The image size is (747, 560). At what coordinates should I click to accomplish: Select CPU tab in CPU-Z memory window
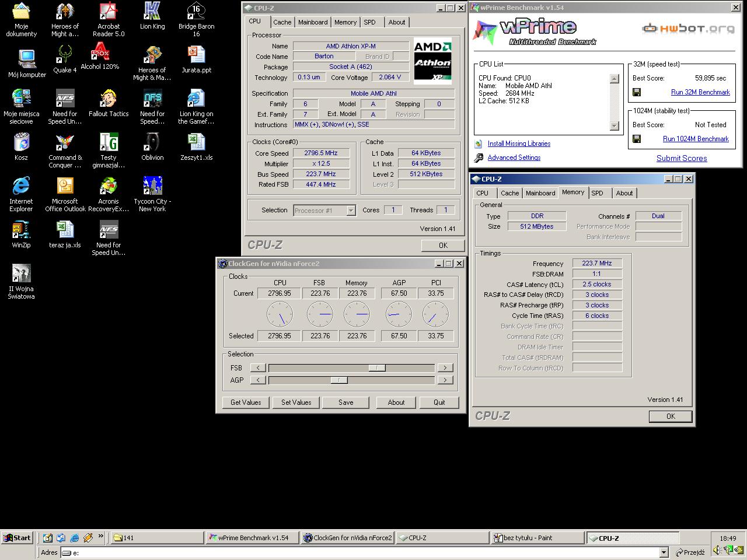coord(482,193)
